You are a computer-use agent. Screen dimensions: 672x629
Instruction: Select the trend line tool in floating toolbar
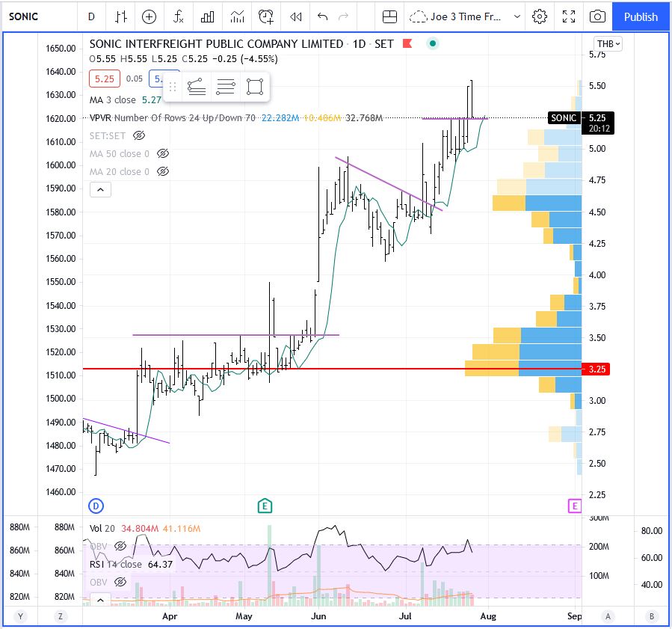[x=197, y=87]
